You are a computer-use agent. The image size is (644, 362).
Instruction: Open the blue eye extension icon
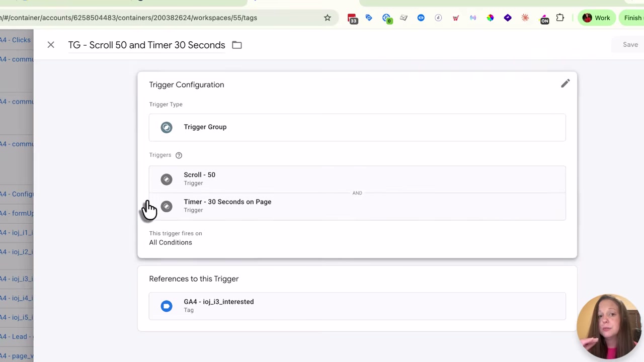pos(421,18)
